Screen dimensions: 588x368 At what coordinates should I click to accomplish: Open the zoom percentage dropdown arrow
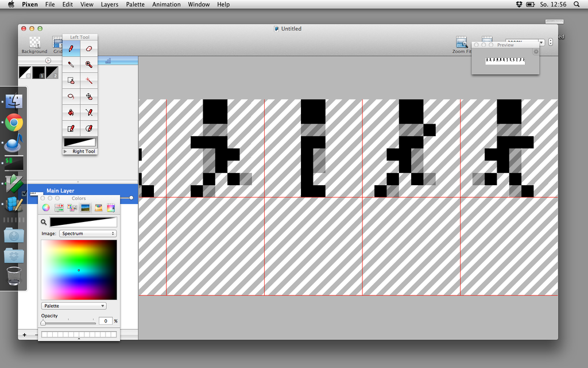541,43
